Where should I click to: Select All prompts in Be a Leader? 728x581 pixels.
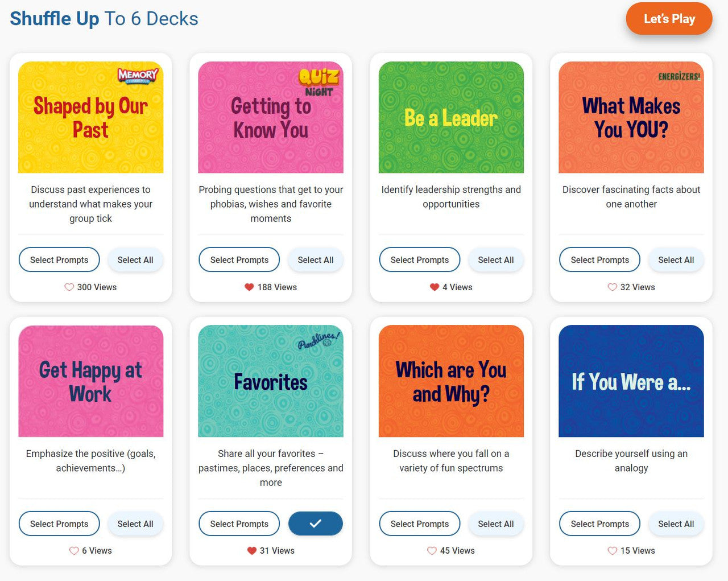[x=495, y=260]
